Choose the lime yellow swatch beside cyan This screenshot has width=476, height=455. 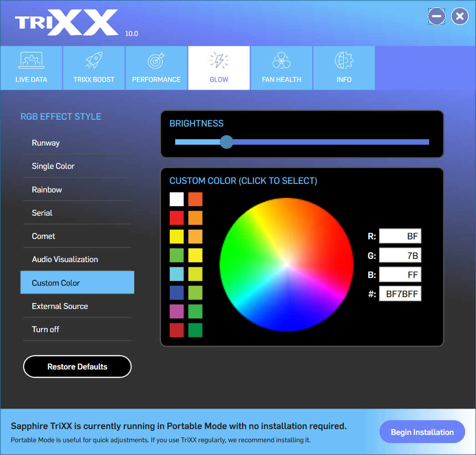(x=195, y=274)
